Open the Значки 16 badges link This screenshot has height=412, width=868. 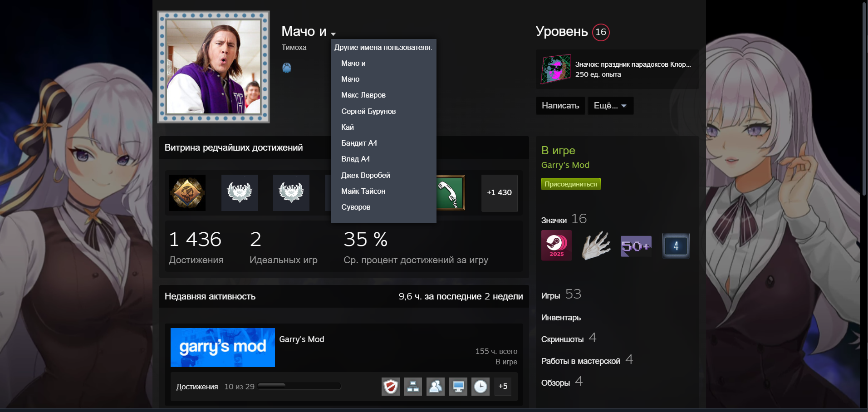point(564,219)
